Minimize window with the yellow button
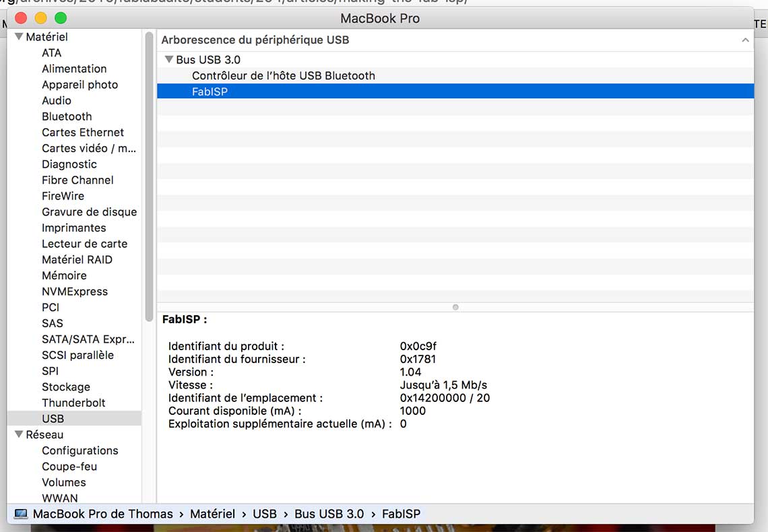 pos(40,18)
